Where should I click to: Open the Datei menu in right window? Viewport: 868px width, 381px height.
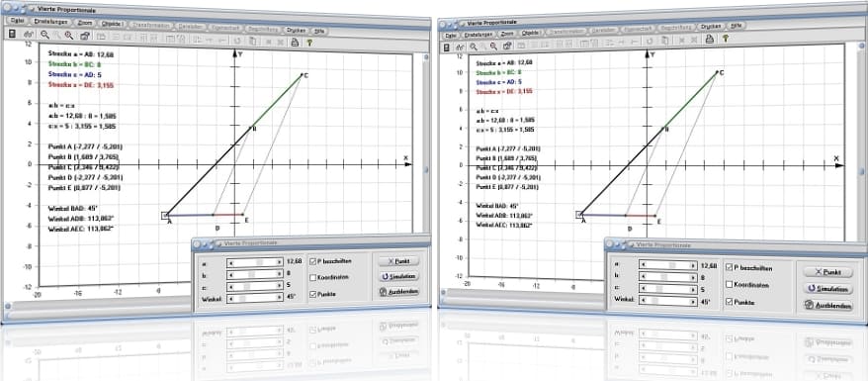pos(451,36)
